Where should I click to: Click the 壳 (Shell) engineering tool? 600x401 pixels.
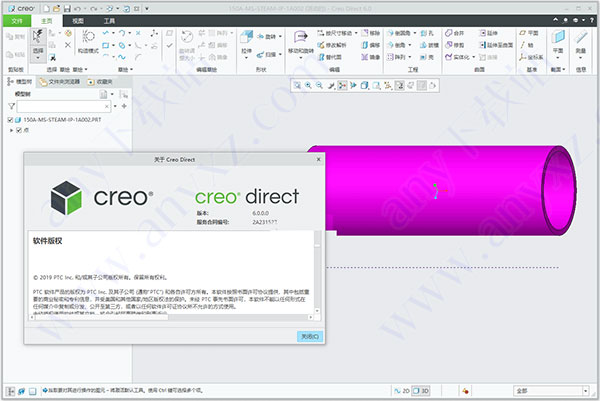pos(427,57)
